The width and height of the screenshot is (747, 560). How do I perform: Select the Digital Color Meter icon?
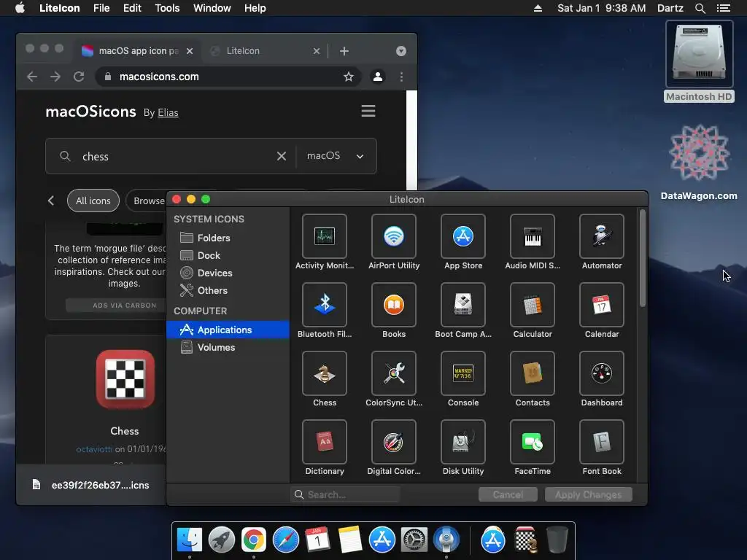point(393,442)
